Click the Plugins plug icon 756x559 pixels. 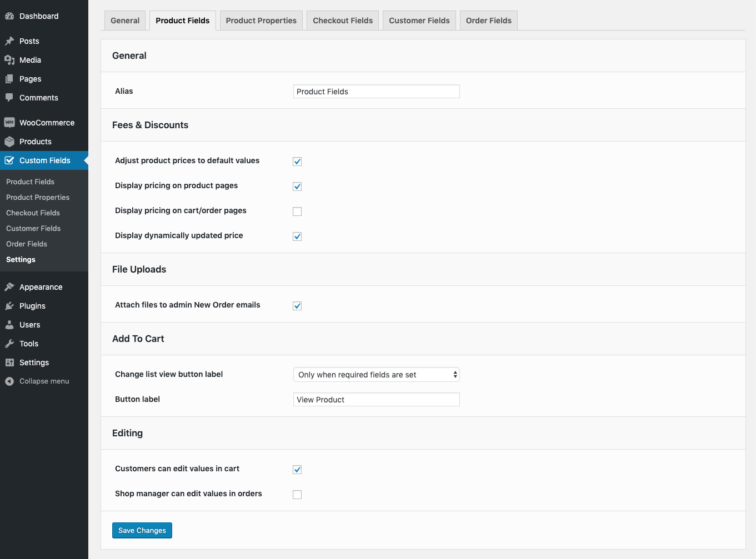[9, 306]
